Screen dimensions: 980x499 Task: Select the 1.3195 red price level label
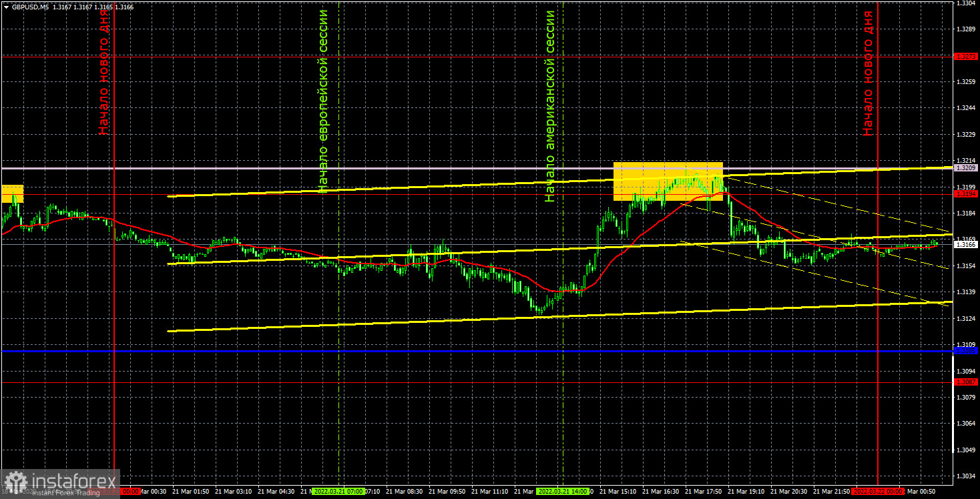click(x=965, y=194)
